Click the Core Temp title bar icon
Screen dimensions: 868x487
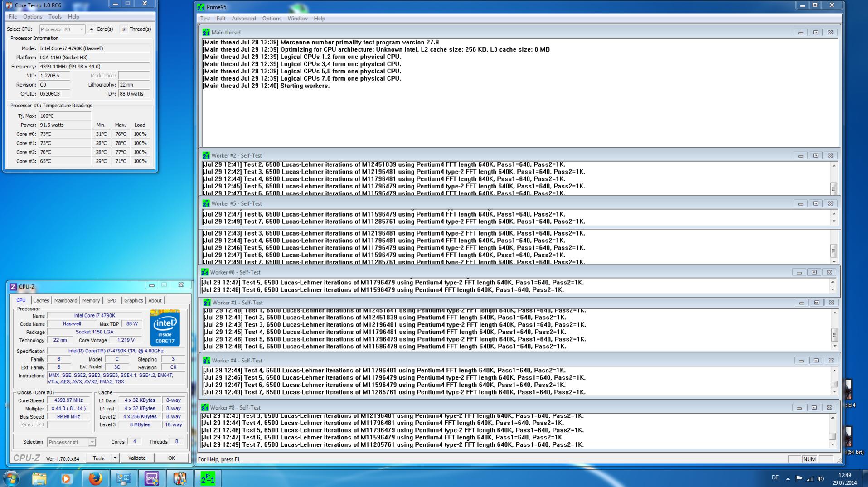(x=9, y=5)
